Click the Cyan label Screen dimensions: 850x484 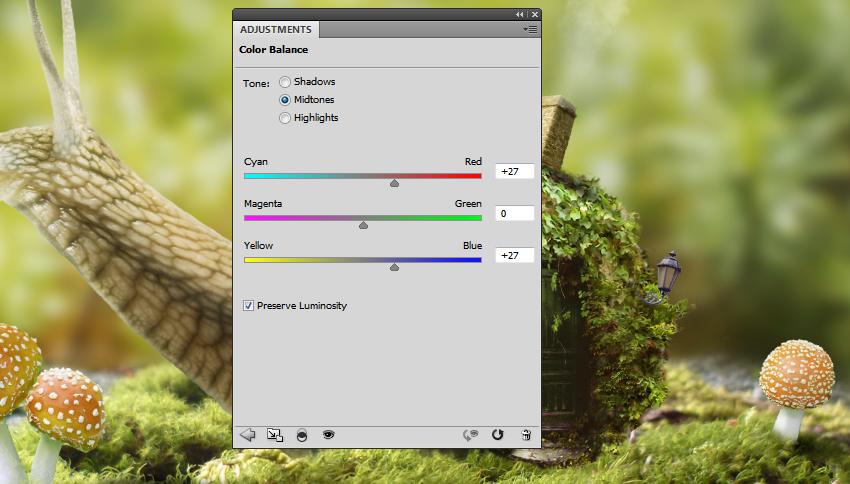256,162
